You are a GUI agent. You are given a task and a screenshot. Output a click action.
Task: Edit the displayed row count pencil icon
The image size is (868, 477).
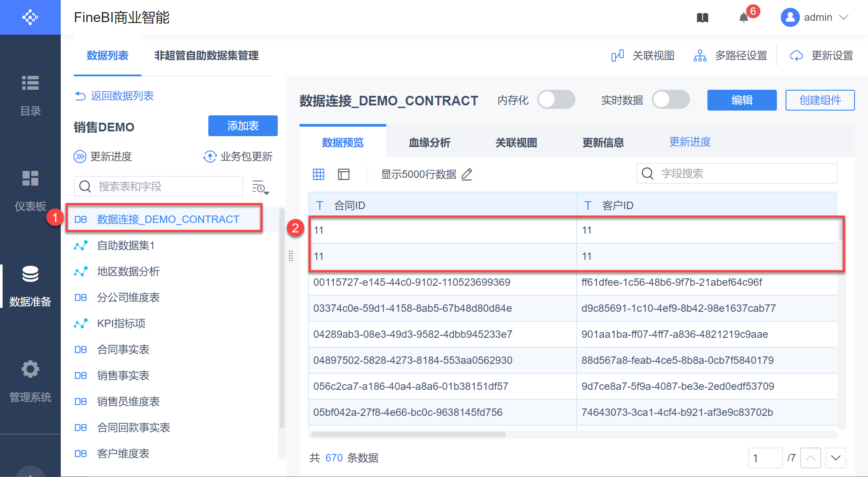point(467,174)
